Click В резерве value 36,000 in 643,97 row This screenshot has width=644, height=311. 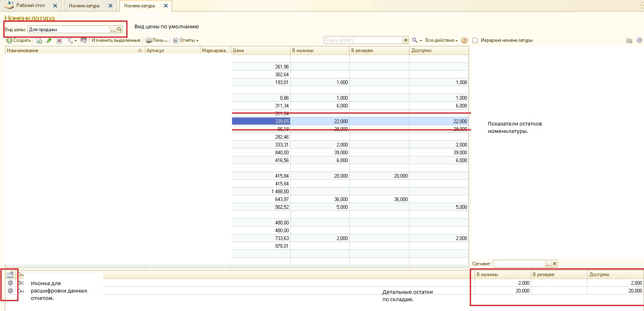(379, 199)
